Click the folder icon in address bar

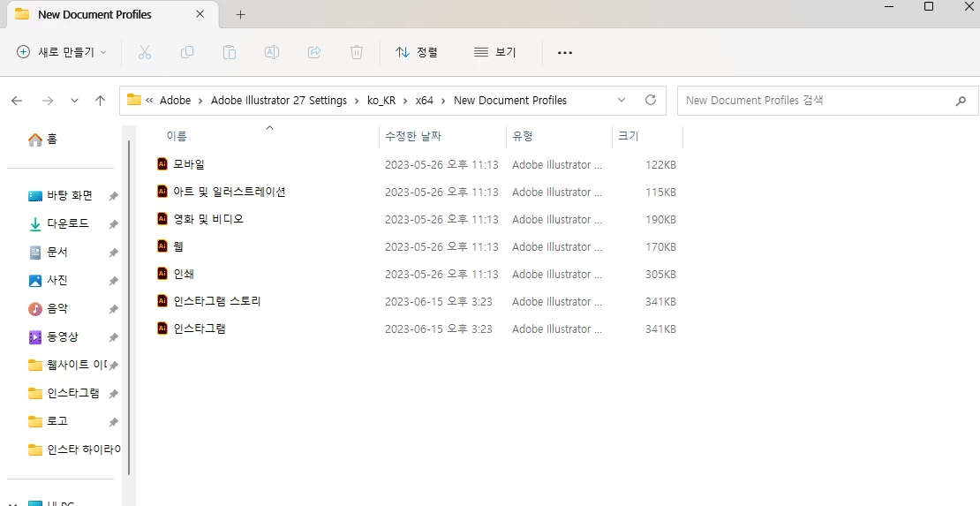tap(133, 100)
